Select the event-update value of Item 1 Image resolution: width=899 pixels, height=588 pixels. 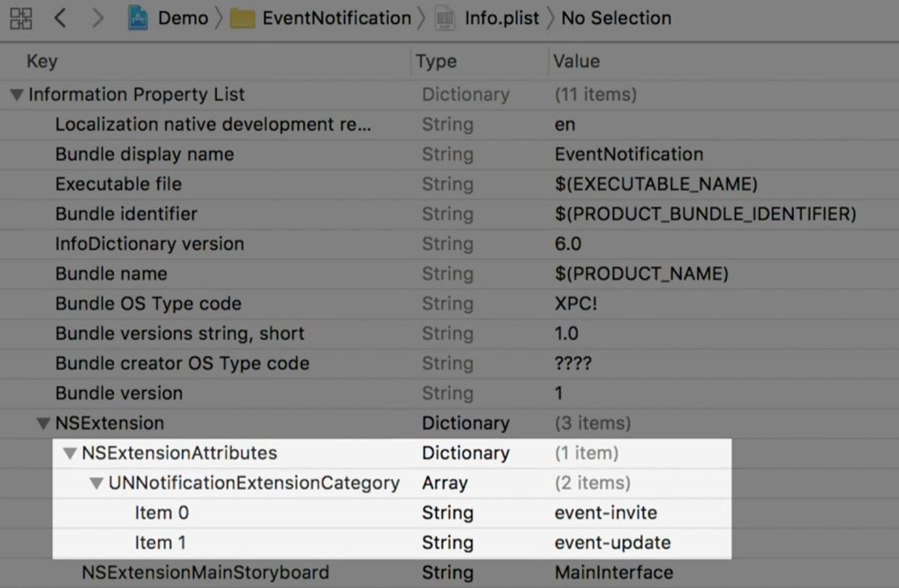[x=612, y=543]
